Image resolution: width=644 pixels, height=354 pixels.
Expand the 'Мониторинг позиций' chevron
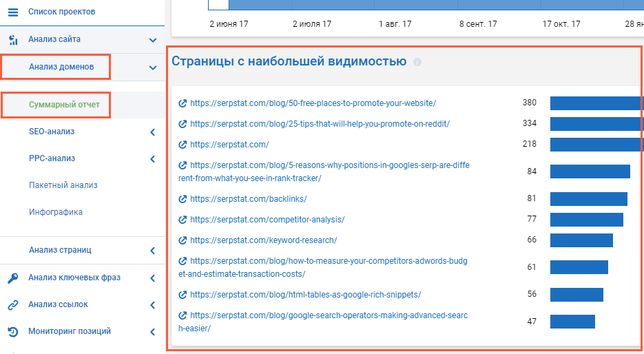(153, 332)
